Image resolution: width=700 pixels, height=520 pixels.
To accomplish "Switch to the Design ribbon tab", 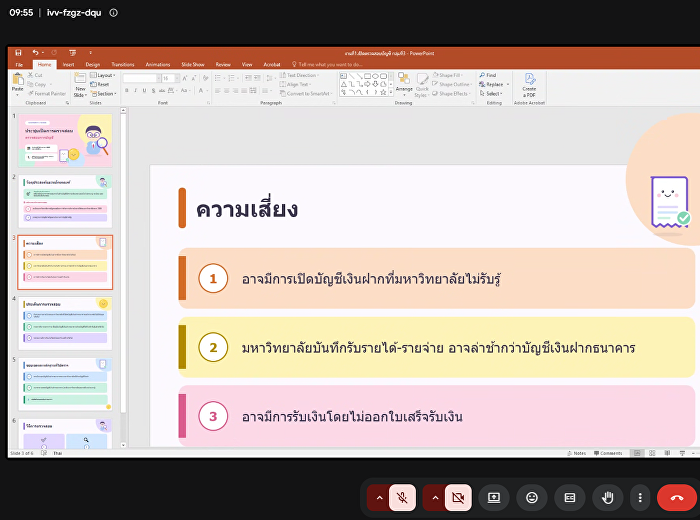I will (93, 65).
